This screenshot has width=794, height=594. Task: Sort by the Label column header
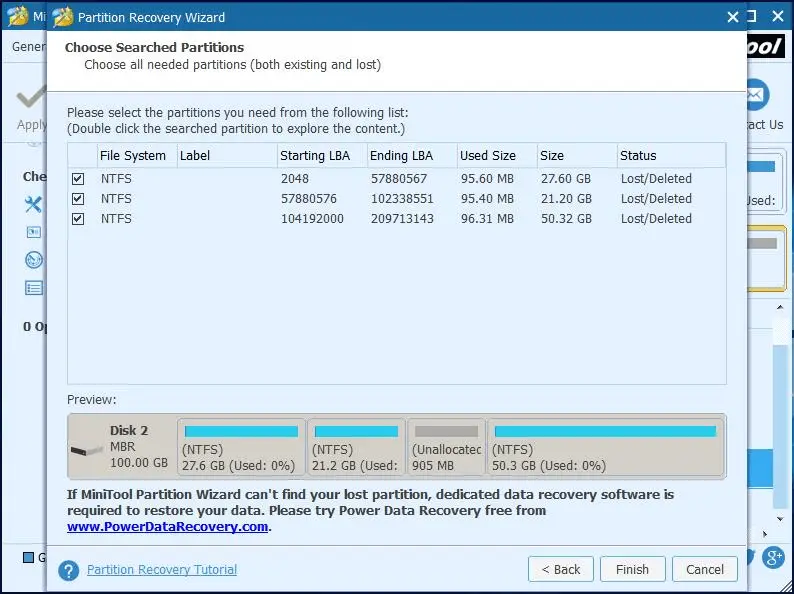point(227,155)
